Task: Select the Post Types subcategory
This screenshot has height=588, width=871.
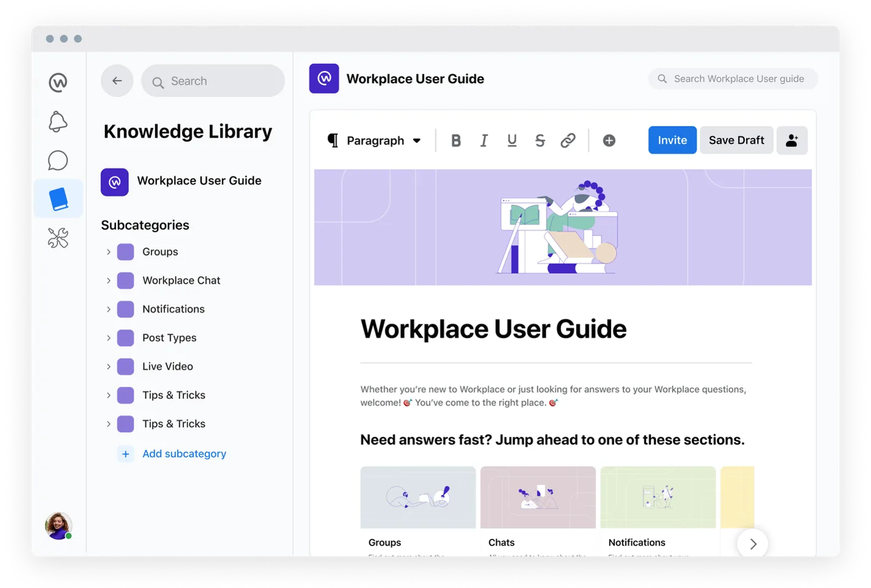Action: pyautogui.click(x=169, y=338)
